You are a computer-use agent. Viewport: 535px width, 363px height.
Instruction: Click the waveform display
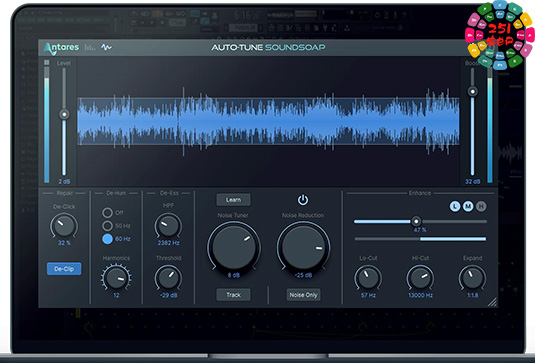(268, 121)
